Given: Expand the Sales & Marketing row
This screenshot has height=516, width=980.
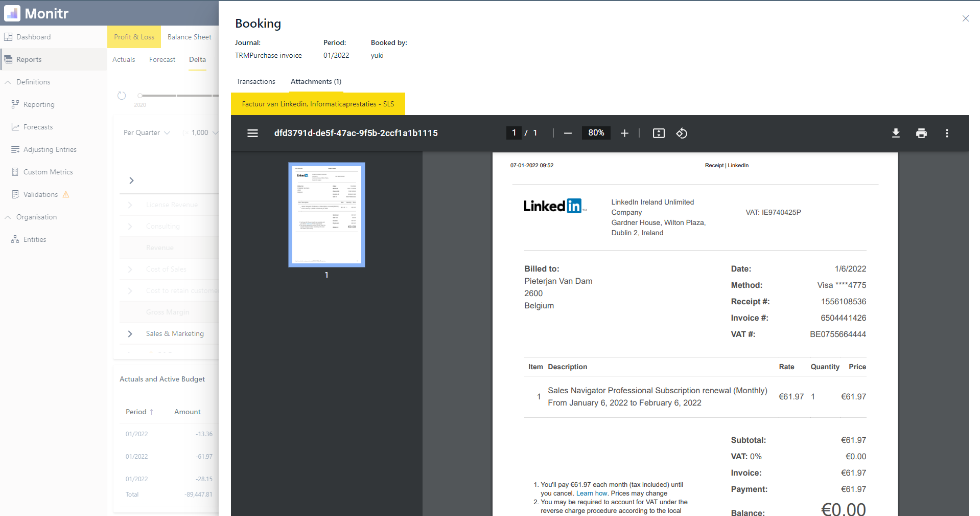Looking at the screenshot, I should (130, 334).
